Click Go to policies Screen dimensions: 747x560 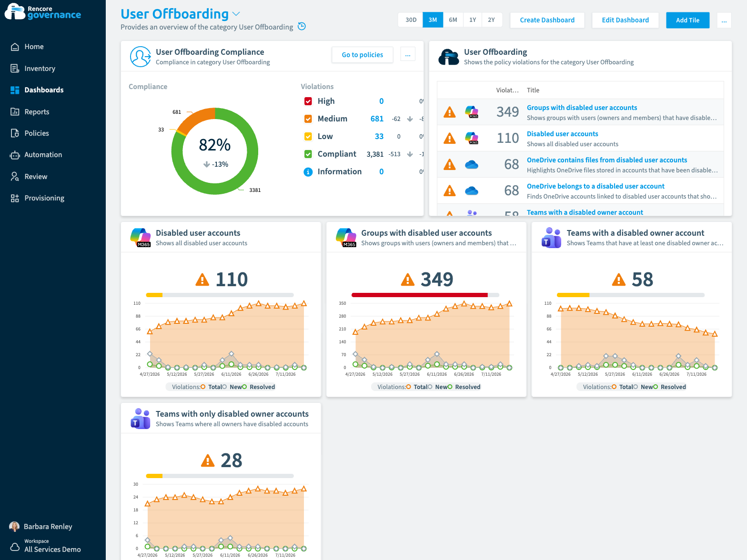click(363, 55)
